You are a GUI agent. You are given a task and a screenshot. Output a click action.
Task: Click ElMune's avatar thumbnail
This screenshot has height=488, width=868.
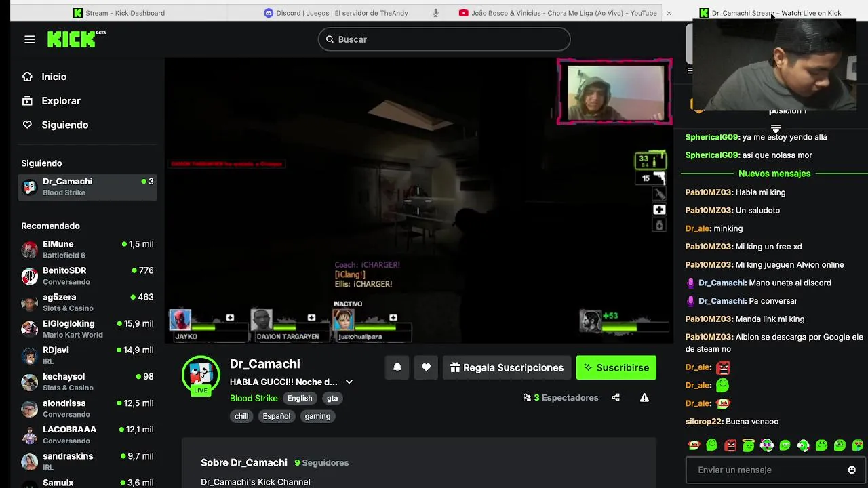coord(29,249)
